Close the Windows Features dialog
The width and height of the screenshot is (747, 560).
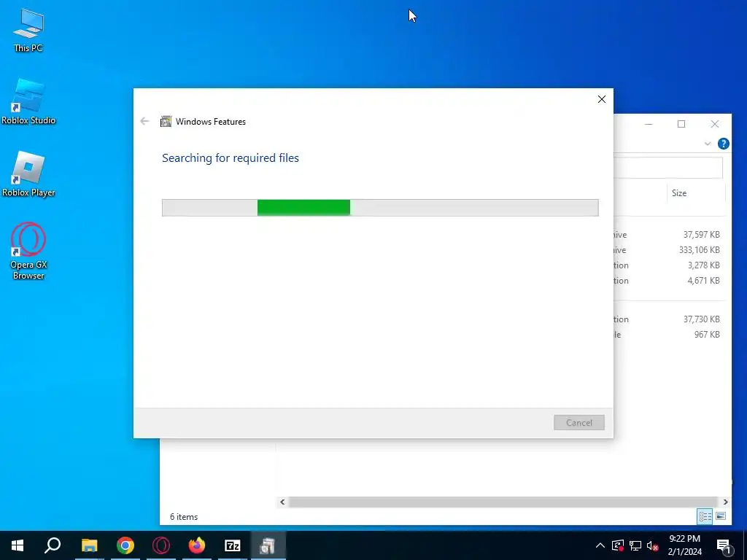click(602, 99)
